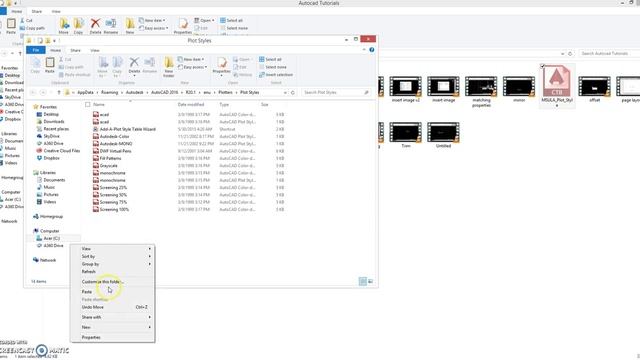Open File tab in Plot Styles window
Viewport: 640px width, 360px height.
(36, 50)
